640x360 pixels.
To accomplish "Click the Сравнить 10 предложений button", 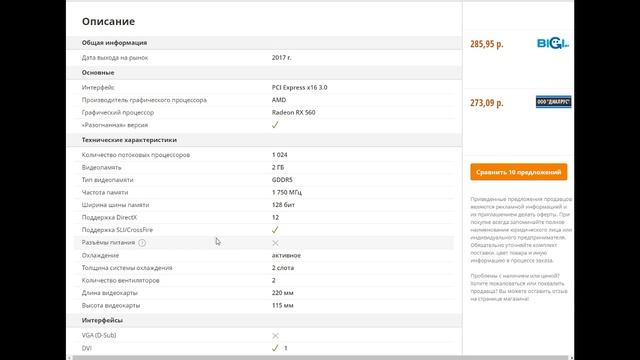I will coord(518,172).
